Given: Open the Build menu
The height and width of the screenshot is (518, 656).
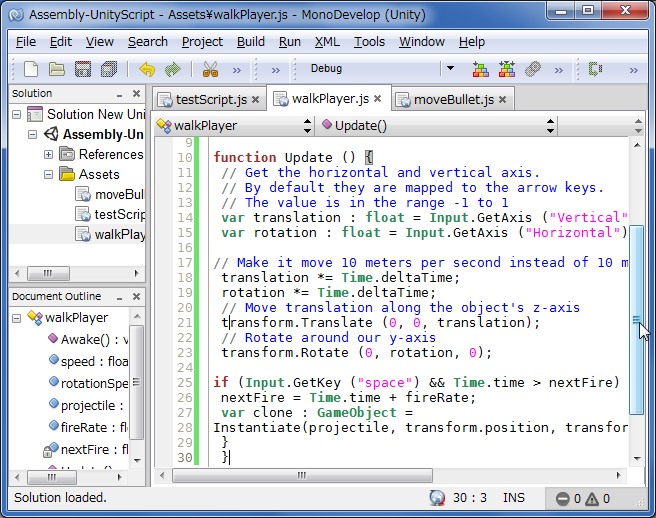Looking at the screenshot, I should 250,42.
